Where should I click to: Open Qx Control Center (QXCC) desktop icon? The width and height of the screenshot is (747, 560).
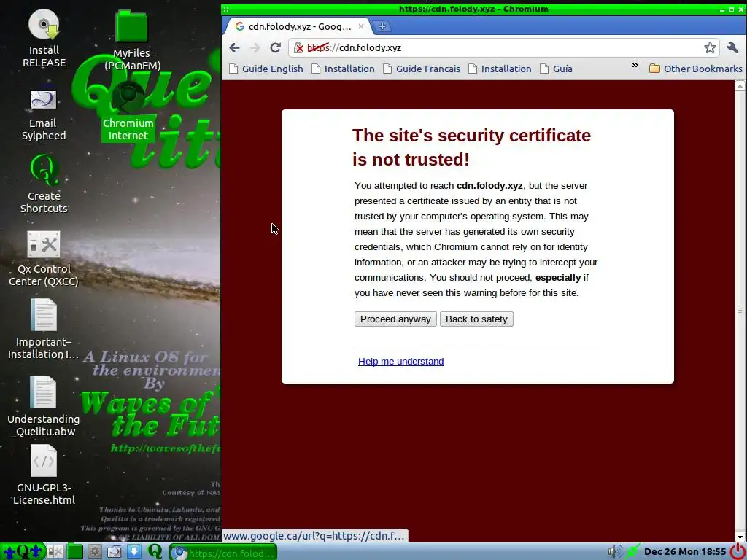[x=43, y=260]
